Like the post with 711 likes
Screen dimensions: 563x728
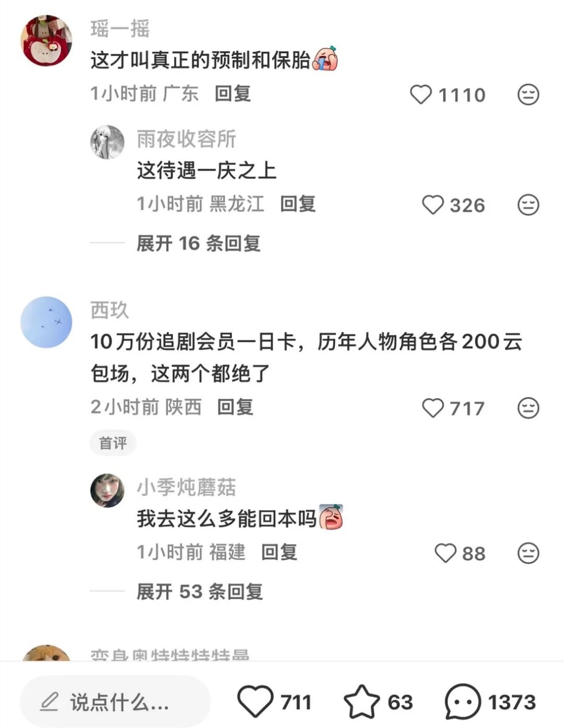click(x=255, y=701)
